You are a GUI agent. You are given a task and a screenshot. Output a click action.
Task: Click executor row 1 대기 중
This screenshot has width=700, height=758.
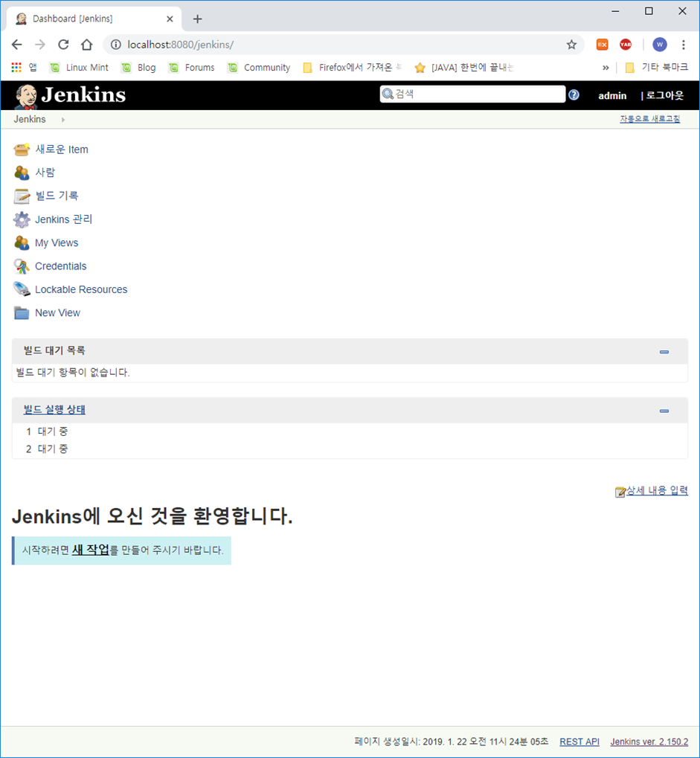pos(47,431)
